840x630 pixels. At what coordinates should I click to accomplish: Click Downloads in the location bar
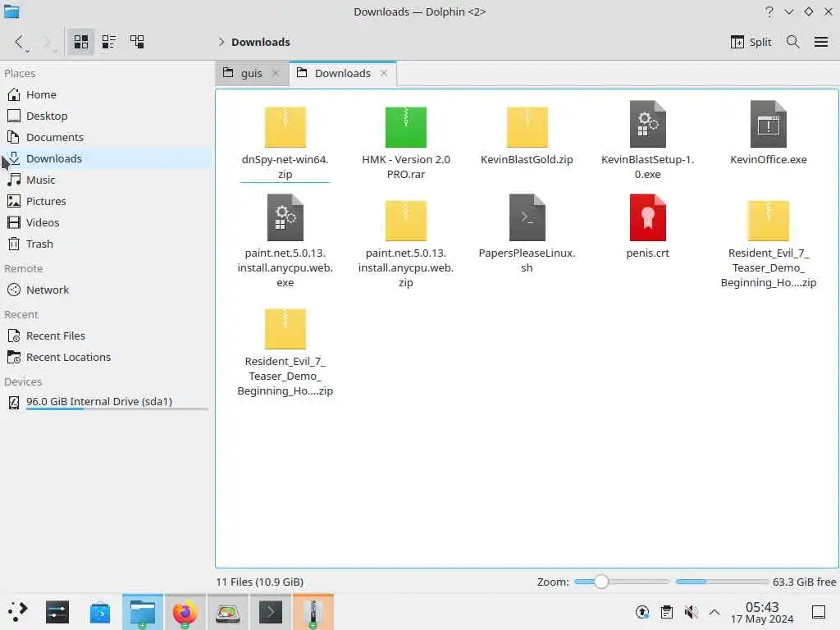pos(260,42)
